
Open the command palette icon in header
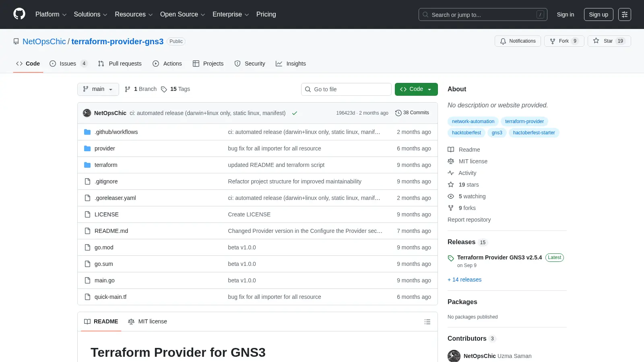625,14
